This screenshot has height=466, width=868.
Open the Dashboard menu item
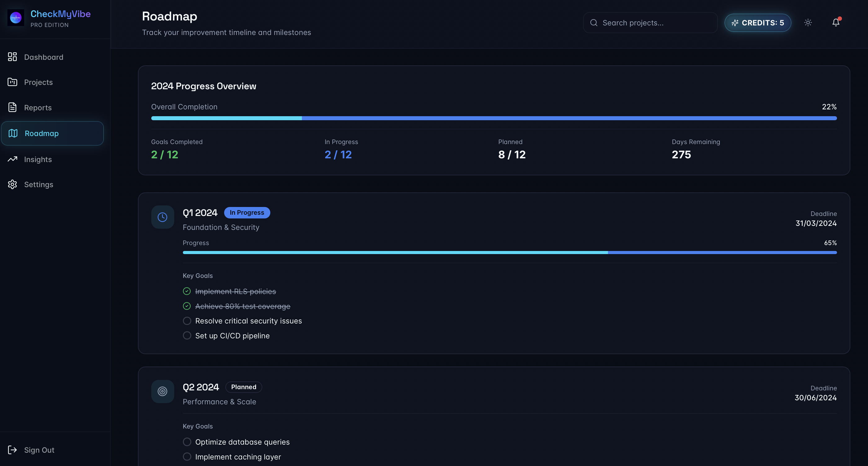[53, 57]
